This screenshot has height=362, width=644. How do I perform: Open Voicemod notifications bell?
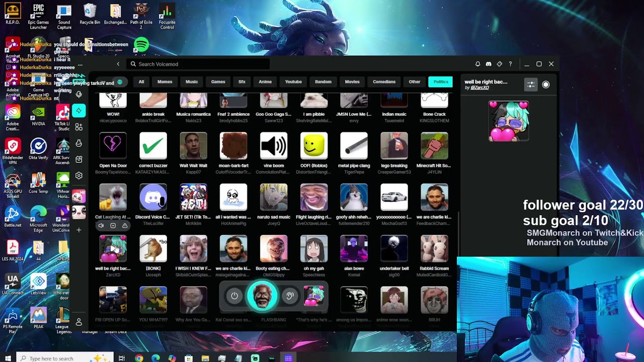(477, 64)
